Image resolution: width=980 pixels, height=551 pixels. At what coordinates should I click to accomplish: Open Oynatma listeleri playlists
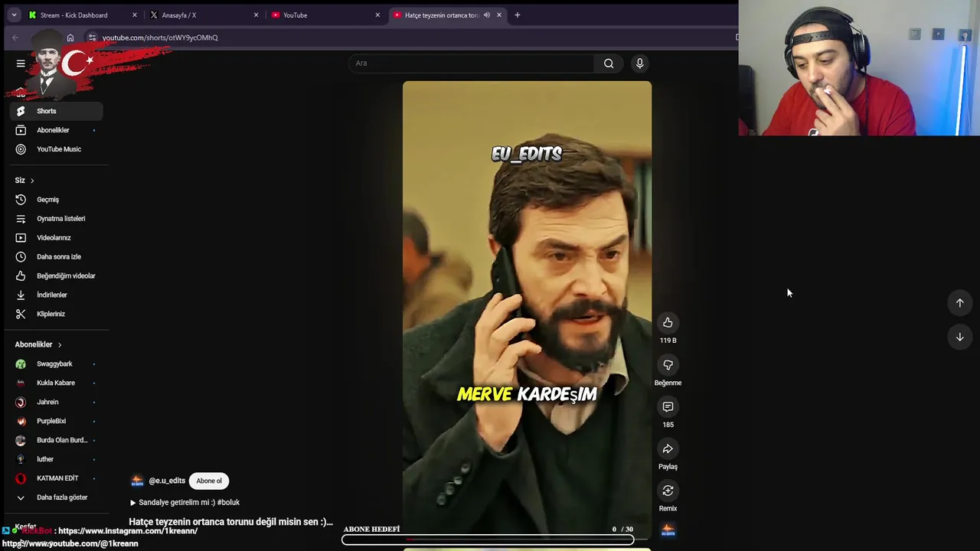pos(57,219)
